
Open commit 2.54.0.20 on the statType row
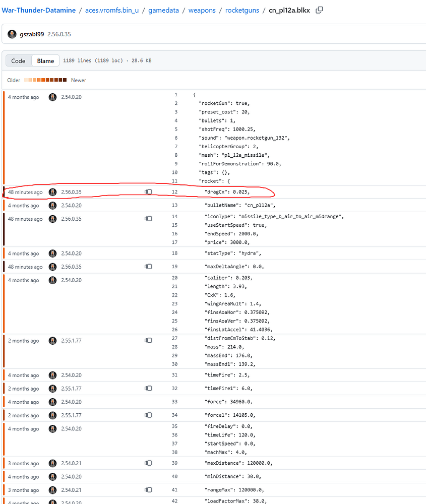tap(72, 254)
